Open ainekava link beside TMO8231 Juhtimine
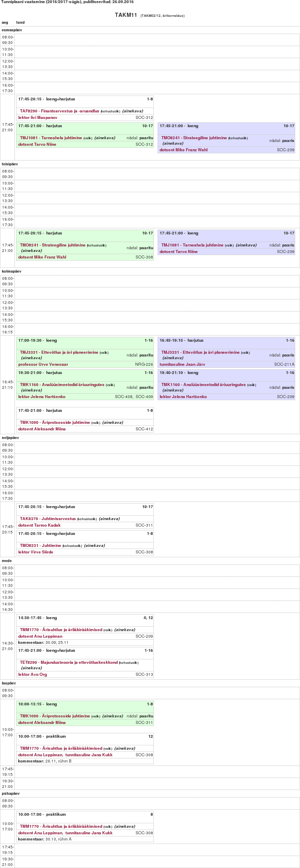Image resolution: width=300 pixels, height=868 pixels. tap(94, 546)
